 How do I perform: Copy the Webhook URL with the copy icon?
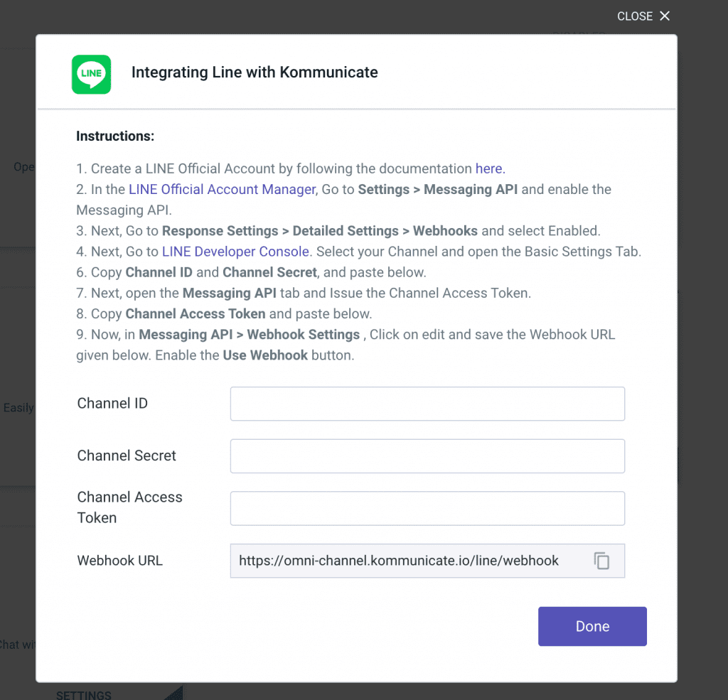[x=601, y=560]
